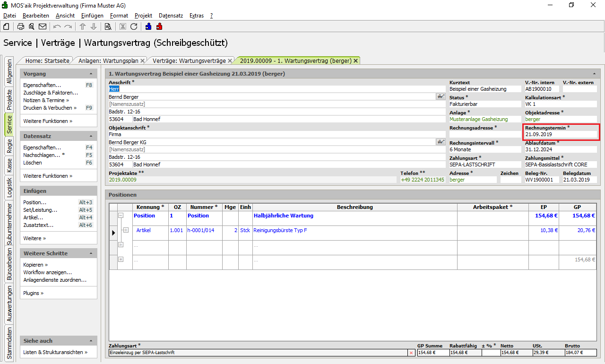Click the blue puzzle piece icon
This screenshot has height=364, width=605.
pos(148,26)
